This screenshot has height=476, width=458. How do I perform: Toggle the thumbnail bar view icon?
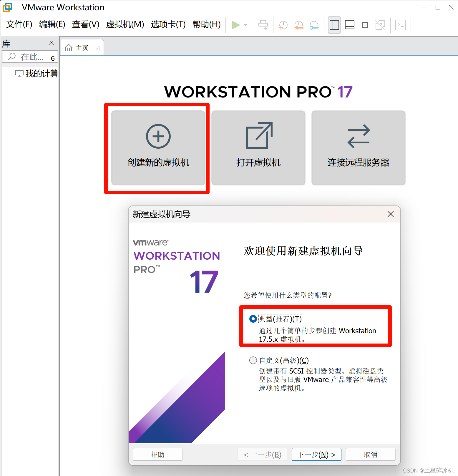pos(350,25)
